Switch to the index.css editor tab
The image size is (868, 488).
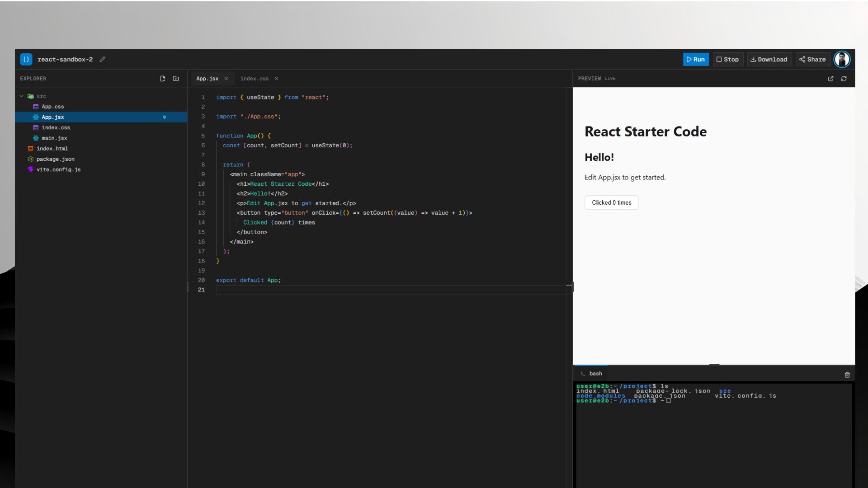tap(255, 79)
